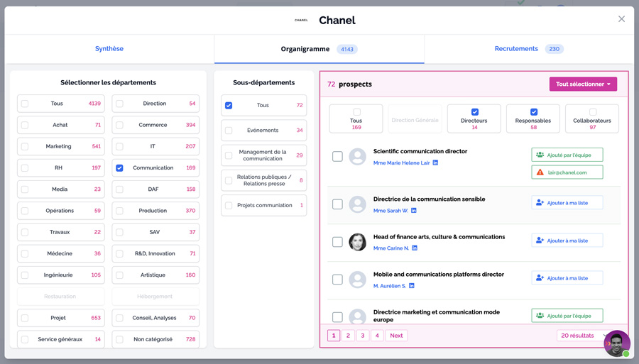The height and width of the screenshot is (364, 639).
Task: Select the Production department checkbox
Action: pos(119,211)
